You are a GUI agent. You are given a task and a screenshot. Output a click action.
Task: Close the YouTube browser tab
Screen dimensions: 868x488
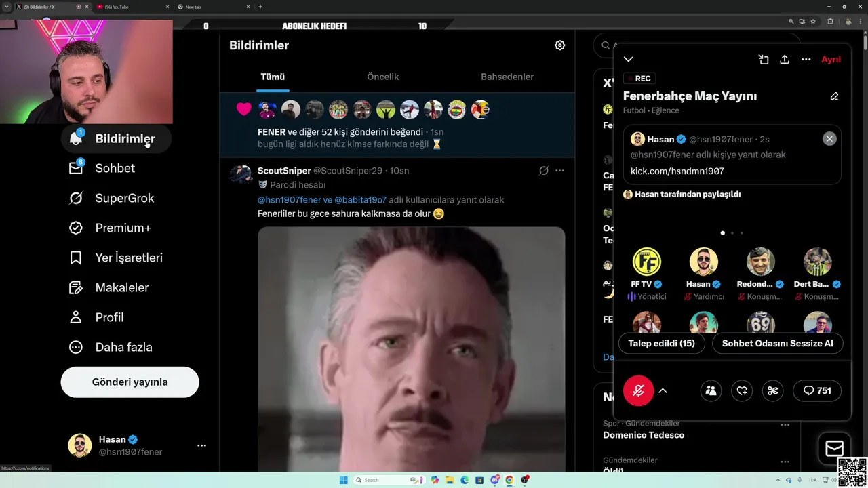click(x=167, y=7)
